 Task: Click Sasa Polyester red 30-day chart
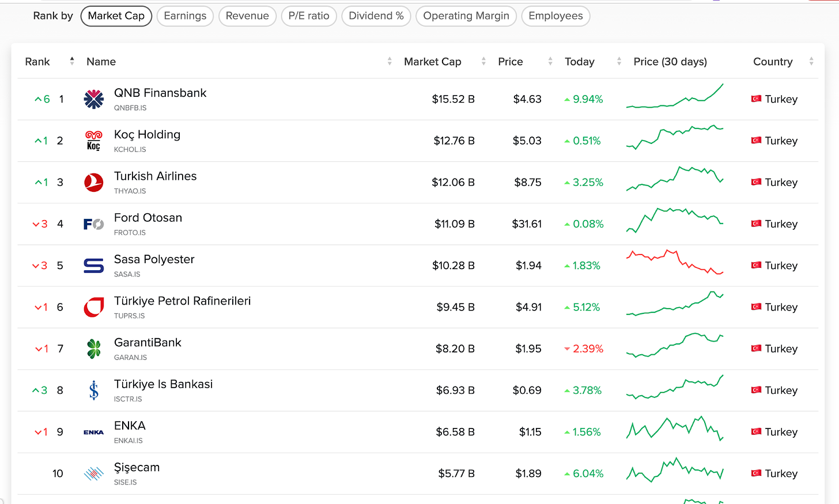[675, 262]
